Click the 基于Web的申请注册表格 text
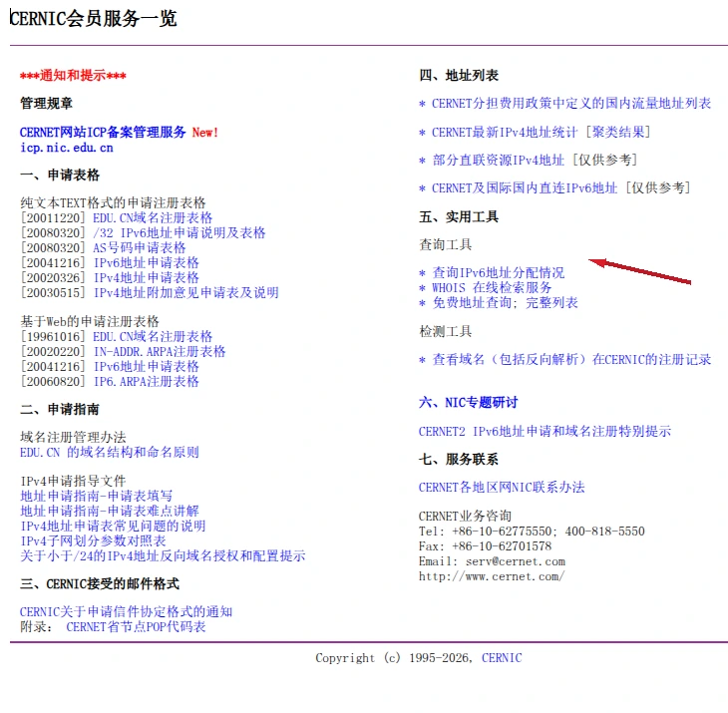728x713 pixels. 90,321
